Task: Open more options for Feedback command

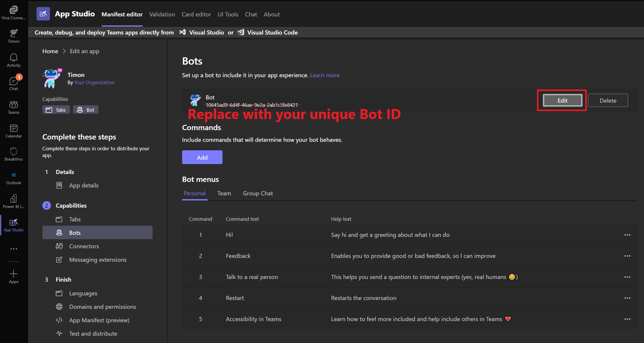Action: 627,256
